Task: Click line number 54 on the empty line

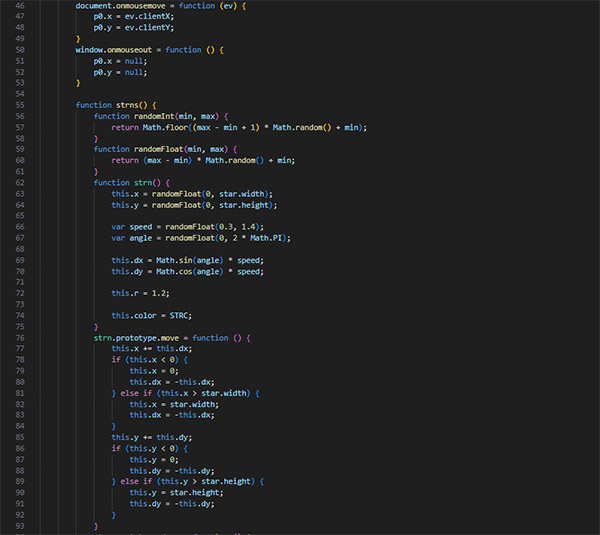Action: click(20, 94)
